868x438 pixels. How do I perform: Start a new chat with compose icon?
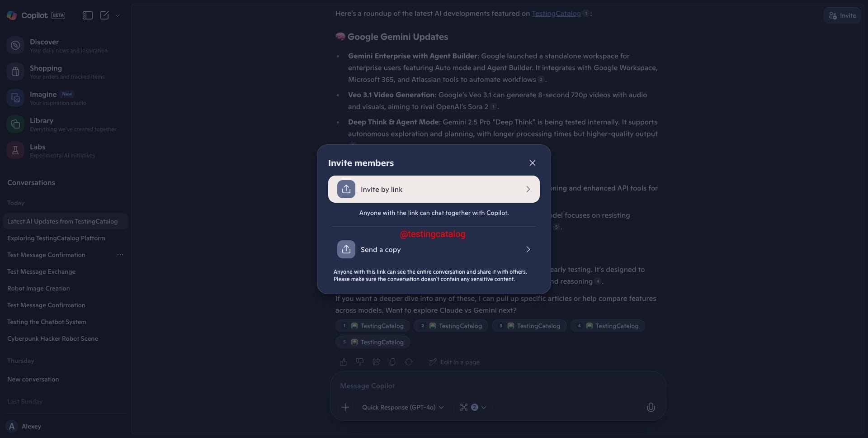(x=104, y=15)
